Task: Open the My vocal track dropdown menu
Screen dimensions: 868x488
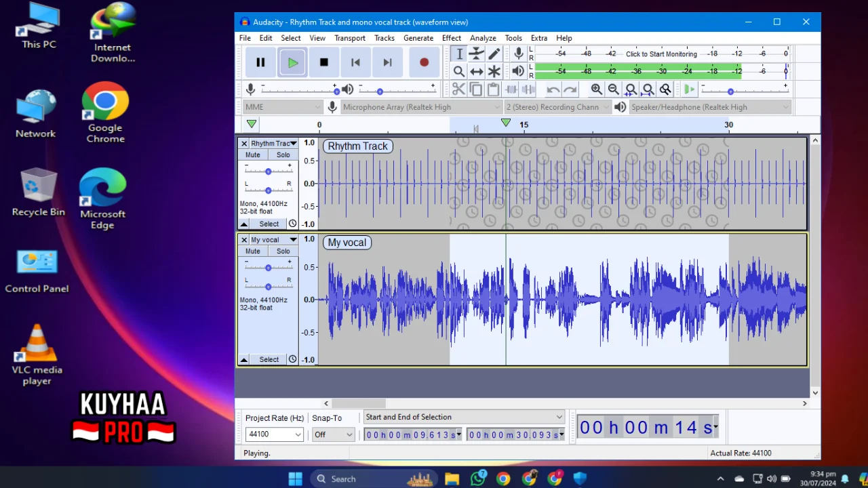Action: [274, 240]
